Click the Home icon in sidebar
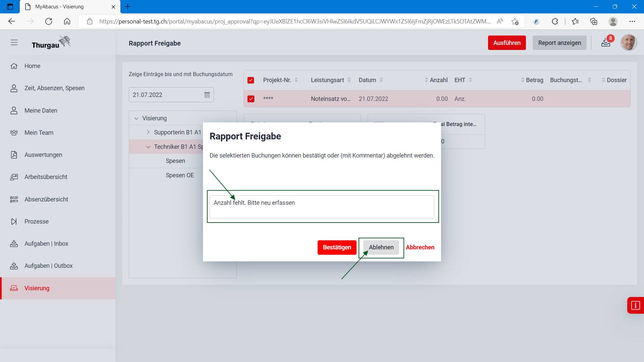 click(x=14, y=66)
